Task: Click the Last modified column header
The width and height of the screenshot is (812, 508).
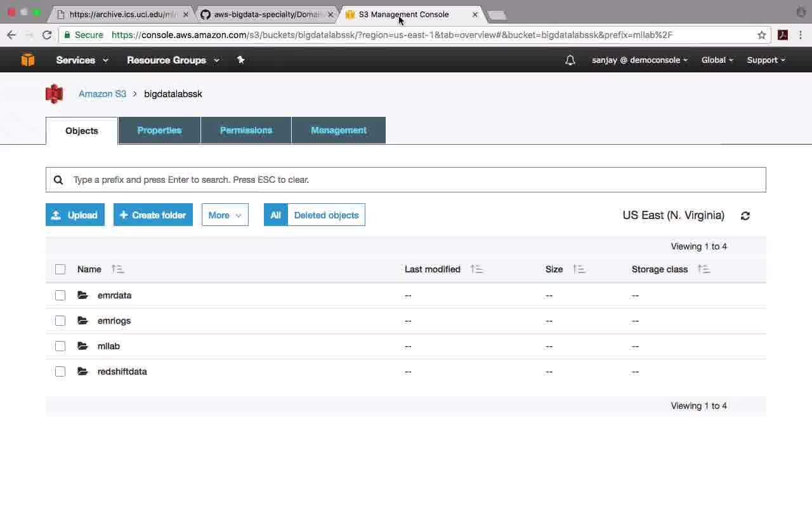Action: (433, 269)
